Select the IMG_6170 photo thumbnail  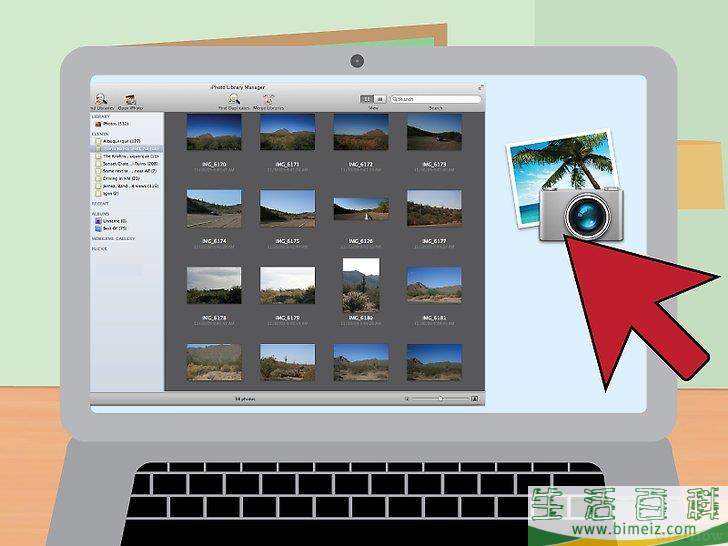[x=214, y=132]
